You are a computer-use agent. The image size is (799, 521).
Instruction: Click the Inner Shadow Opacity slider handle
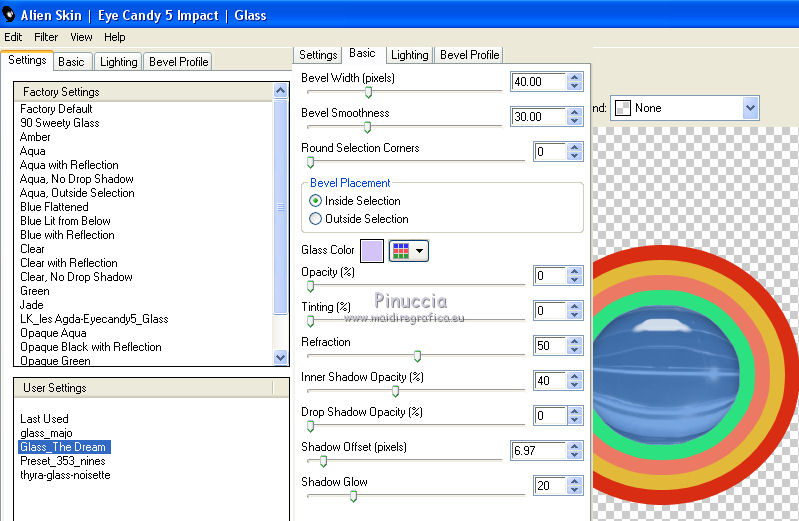pyautogui.click(x=395, y=391)
